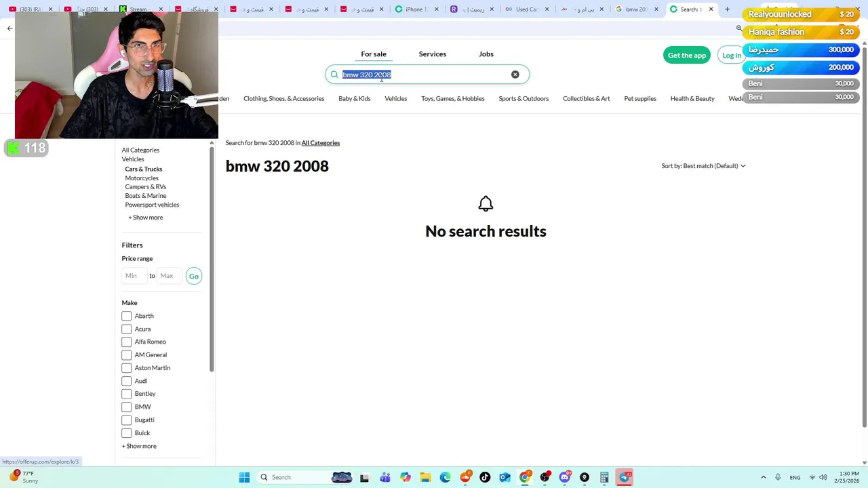
Task: Check the Alfa Romeo make checkbox
Action: [126, 342]
